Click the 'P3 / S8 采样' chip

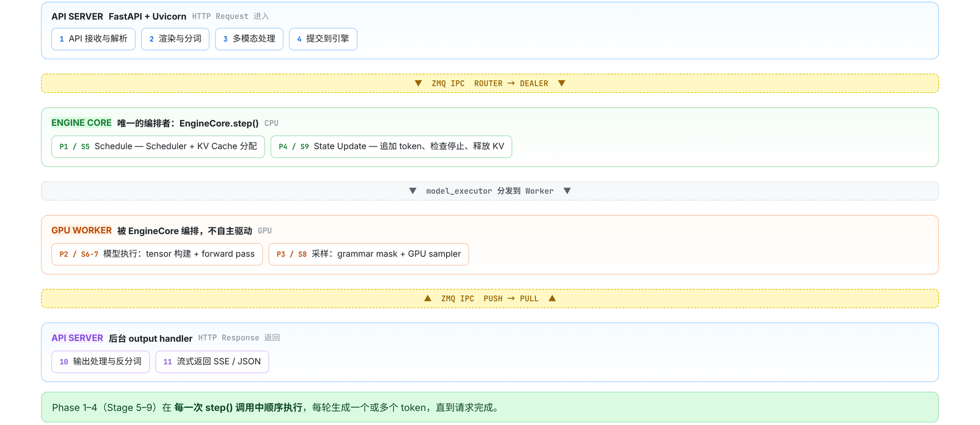tap(369, 254)
